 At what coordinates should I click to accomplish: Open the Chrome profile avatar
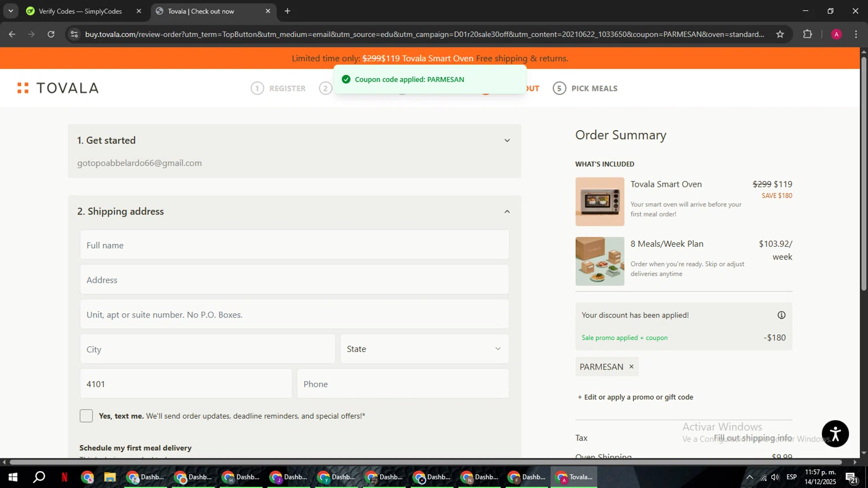point(836,34)
